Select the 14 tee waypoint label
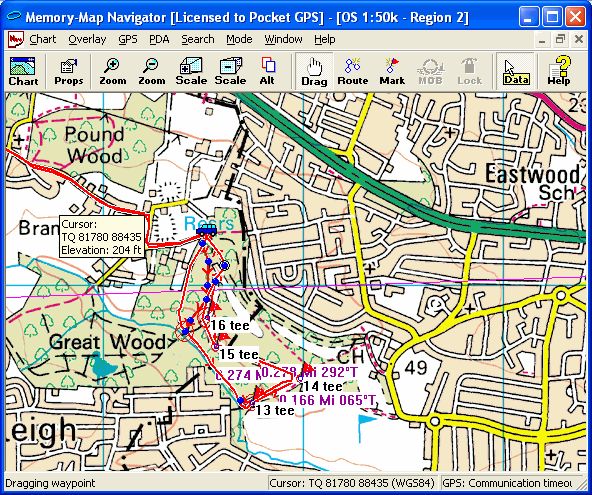 [323, 386]
